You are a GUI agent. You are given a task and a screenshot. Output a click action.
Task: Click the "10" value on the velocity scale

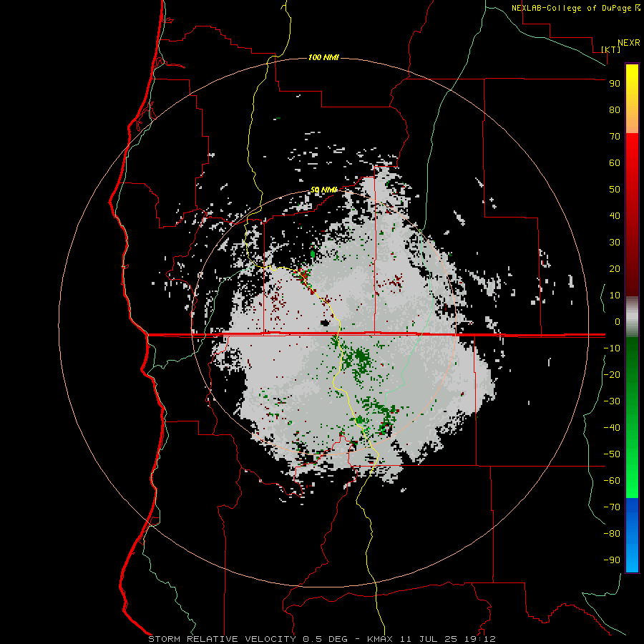tap(615, 296)
